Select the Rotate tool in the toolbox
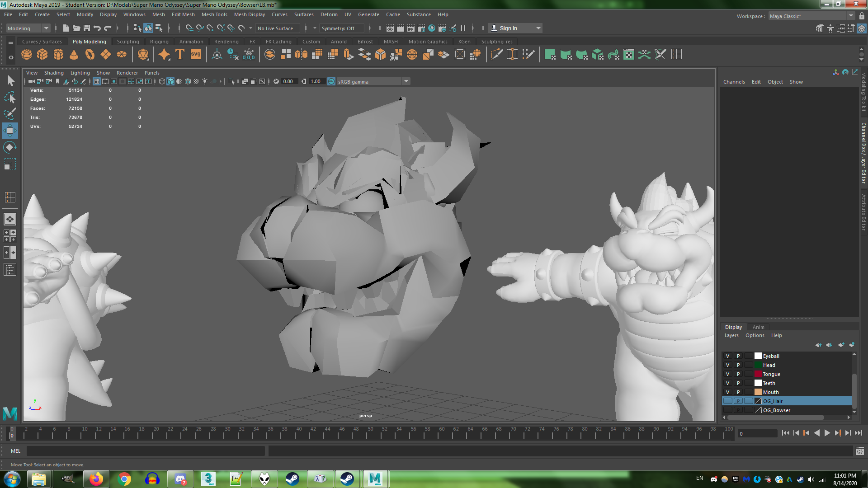Image resolution: width=868 pixels, height=488 pixels. tap(10, 147)
